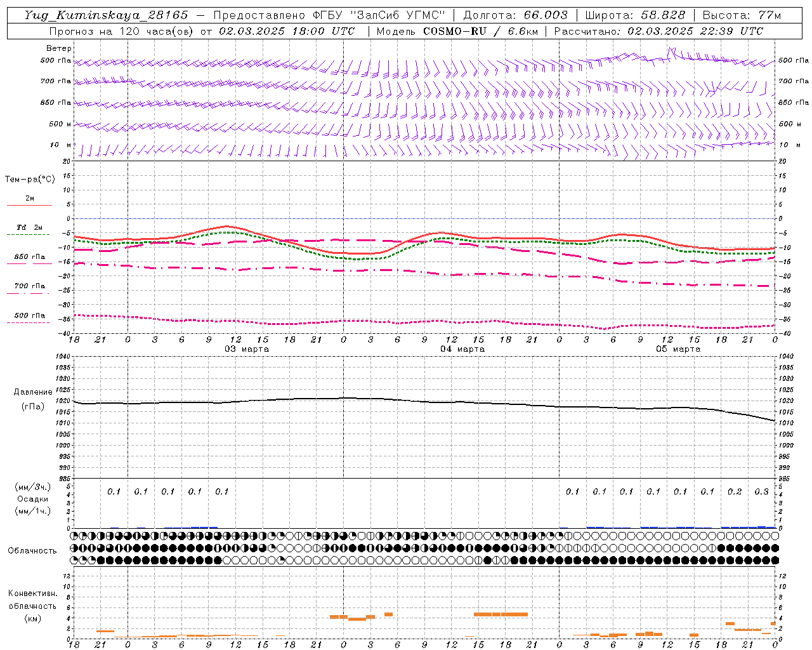
Task: Click the Долгота: 66.003 value
Action: click(516, 15)
